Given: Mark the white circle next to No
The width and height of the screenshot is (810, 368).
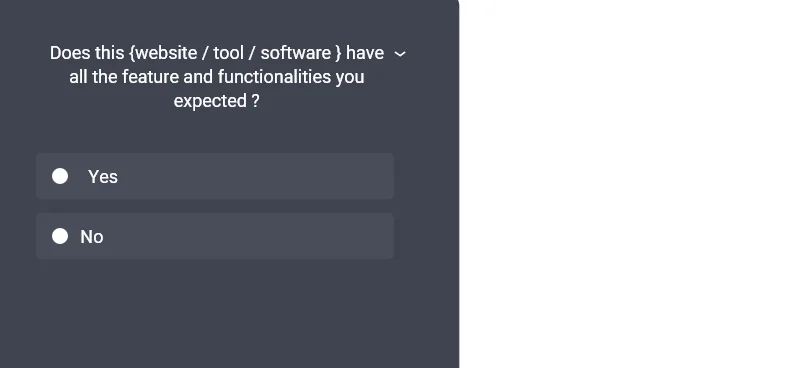Looking at the screenshot, I should point(60,236).
